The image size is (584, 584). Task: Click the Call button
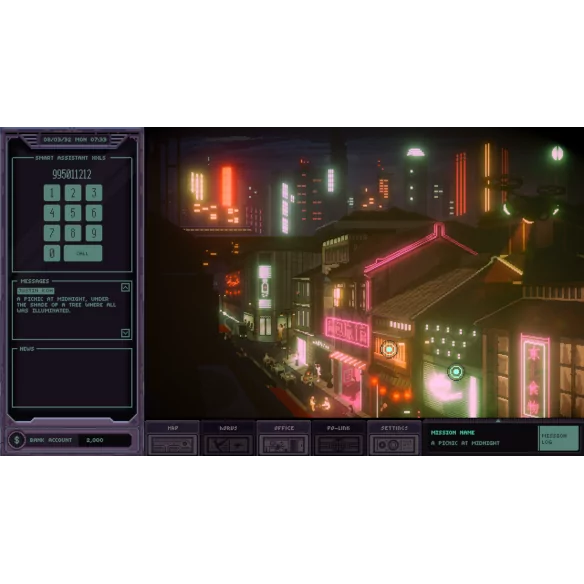click(x=83, y=253)
